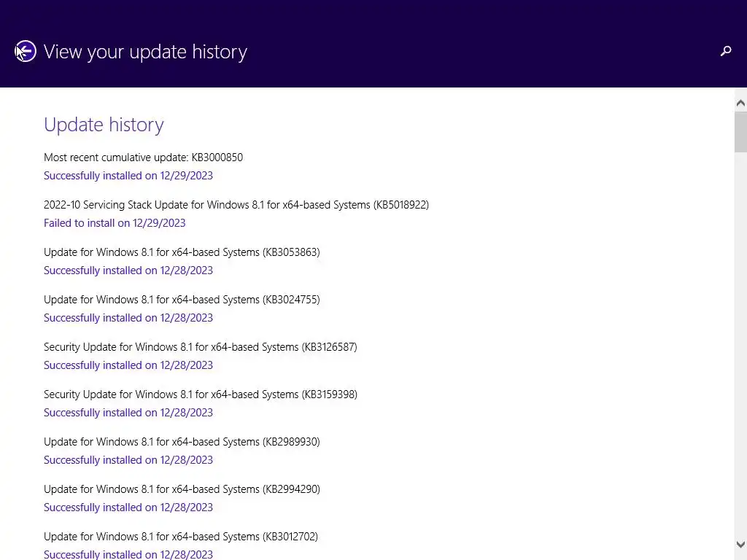Viewport: 747px width, 560px height.
Task: Click the scrollbar up arrow
Action: click(x=740, y=103)
